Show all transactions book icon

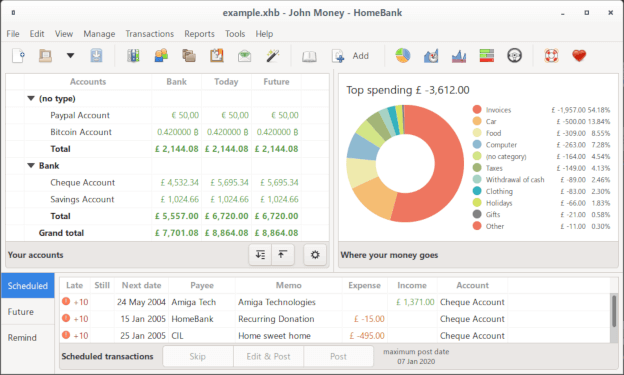pos(309,57)
